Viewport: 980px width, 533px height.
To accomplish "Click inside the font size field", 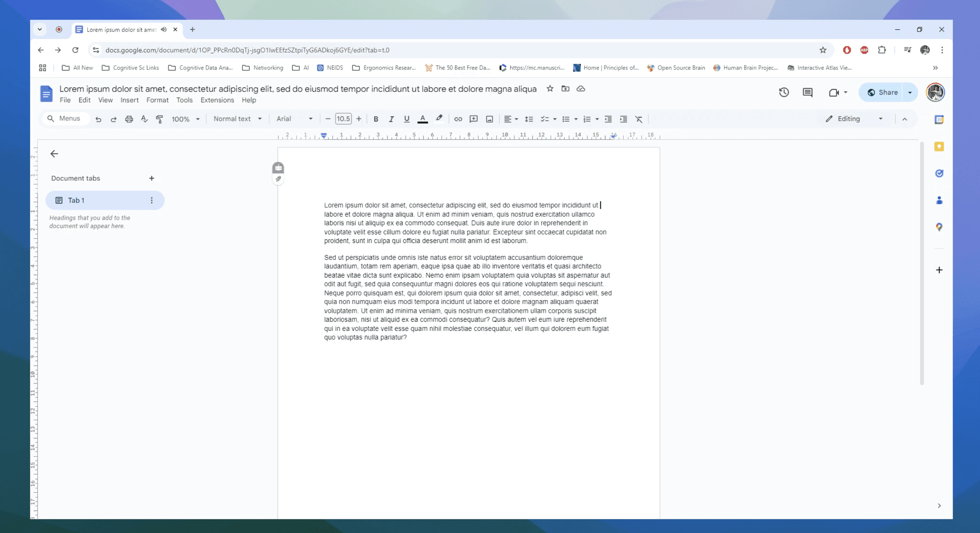I will (x=343, y=119).
